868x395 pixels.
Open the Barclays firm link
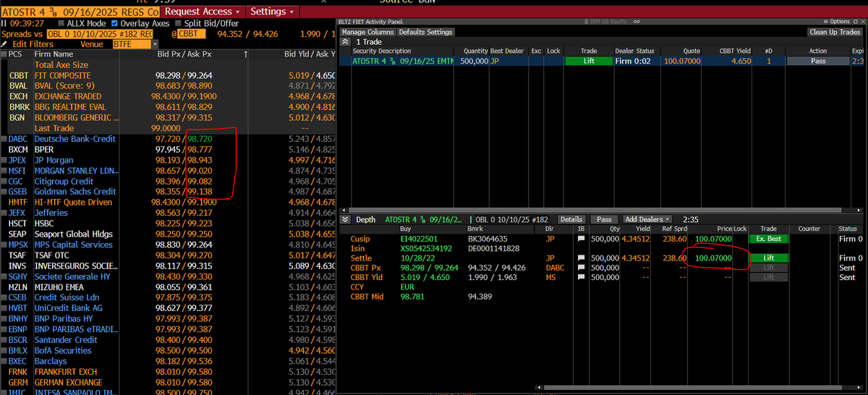pos(50,361)
